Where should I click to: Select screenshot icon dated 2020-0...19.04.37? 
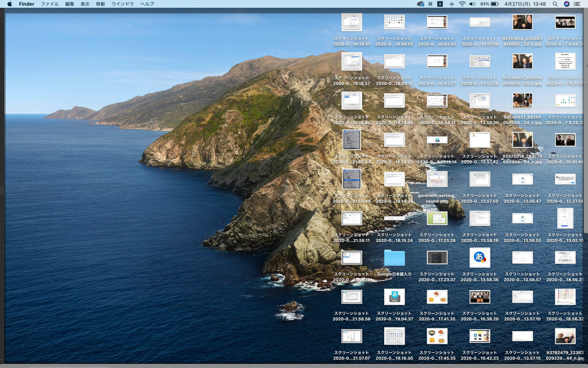pyautogui.click(x=394, y=297)
